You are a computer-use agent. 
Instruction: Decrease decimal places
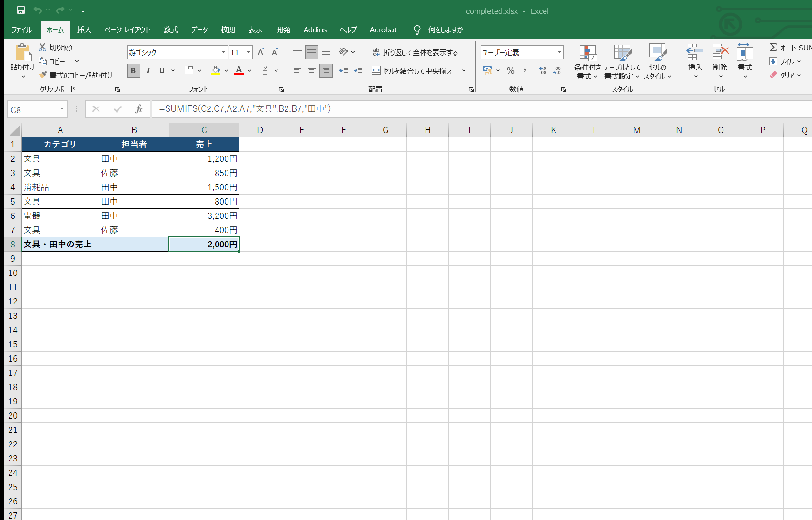tap(557, 70)
